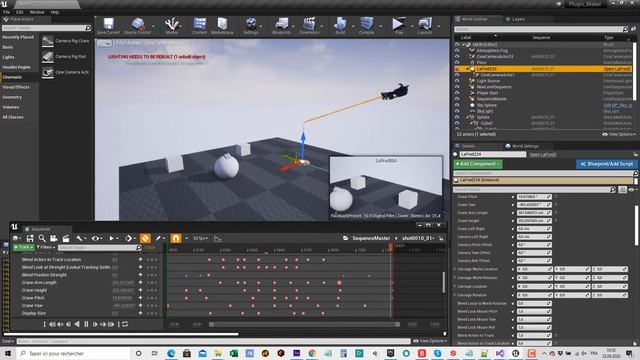Click the Launch toolbar icon
The height and width of the screenshot is (360, 640).
tap(425, 26)
